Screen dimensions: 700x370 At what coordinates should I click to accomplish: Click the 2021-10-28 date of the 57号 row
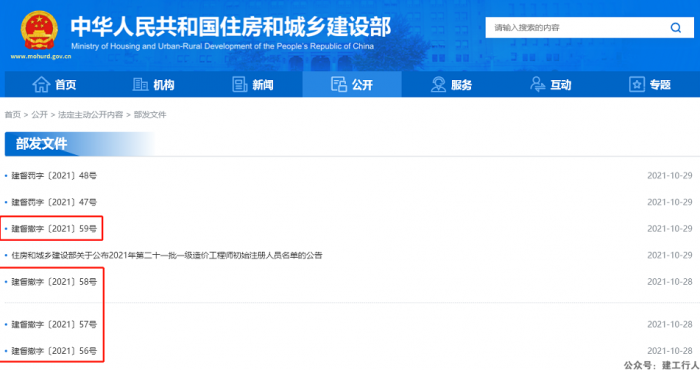tap(670, 324)
